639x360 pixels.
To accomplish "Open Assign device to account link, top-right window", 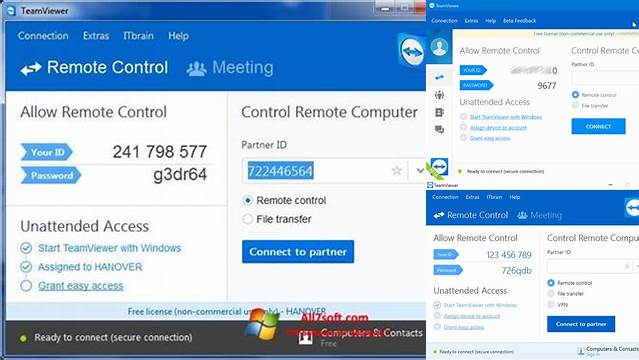I will (498, 128).
